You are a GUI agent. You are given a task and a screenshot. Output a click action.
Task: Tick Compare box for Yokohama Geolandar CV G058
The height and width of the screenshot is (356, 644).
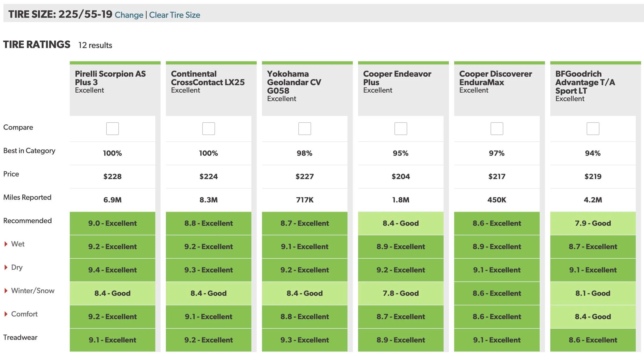305,129
